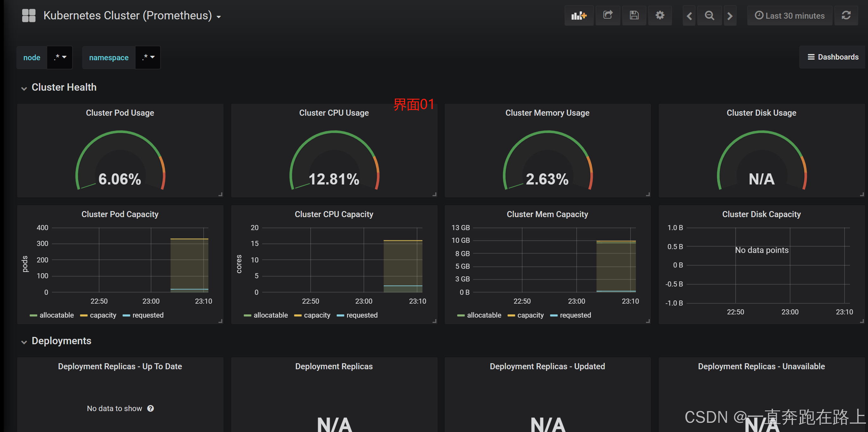Click the Share dashboard icon
The height and width of the screenshot is (432, 868).
click(x=608, y=16)
